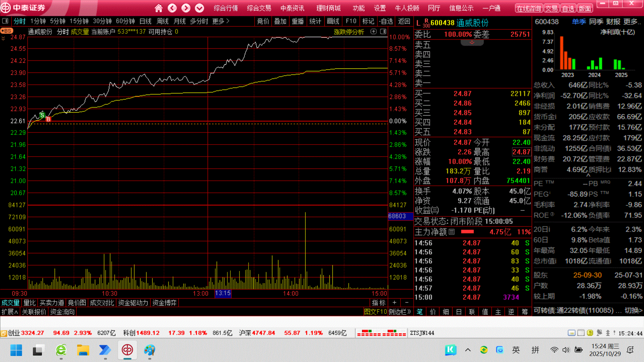Click the home icon in top toolbar
Viewport: 644px width, 362px height.
tap(159, 8)
